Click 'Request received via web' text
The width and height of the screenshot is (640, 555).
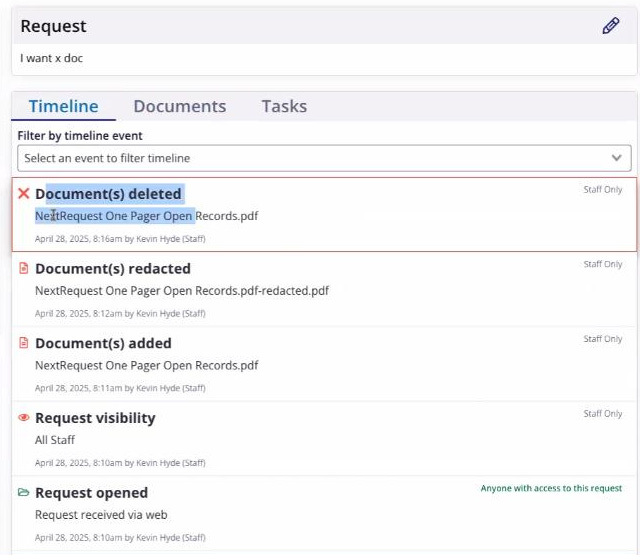(x=101, y=515)
